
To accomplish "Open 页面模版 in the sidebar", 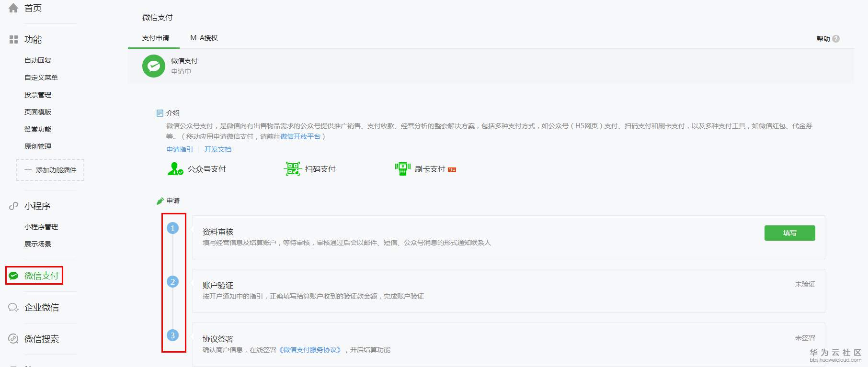I will (x=38, y=112).
